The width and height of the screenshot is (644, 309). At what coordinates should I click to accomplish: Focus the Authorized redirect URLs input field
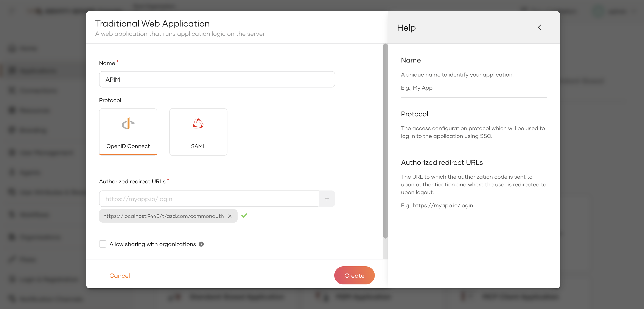[209, 199]
